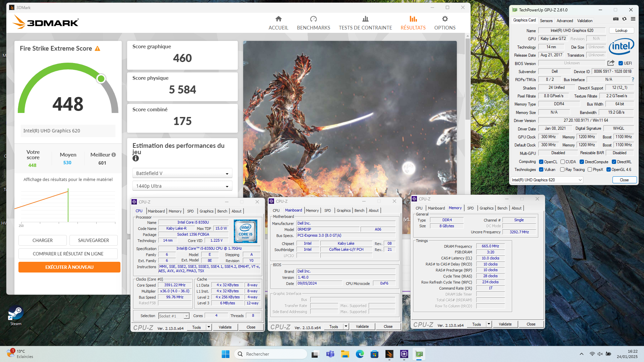
Task: Open Options gear icon in 3DMark
Action: point(445,19)
